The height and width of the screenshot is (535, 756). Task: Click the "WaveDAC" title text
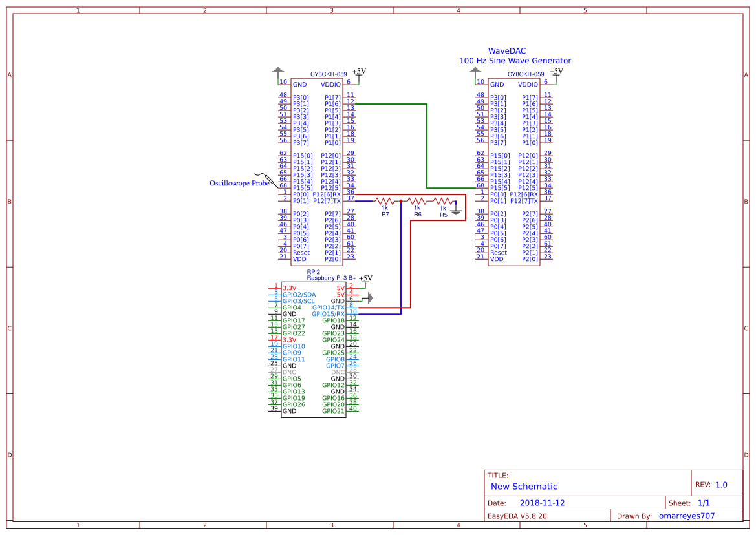click(x=507, y=50)
